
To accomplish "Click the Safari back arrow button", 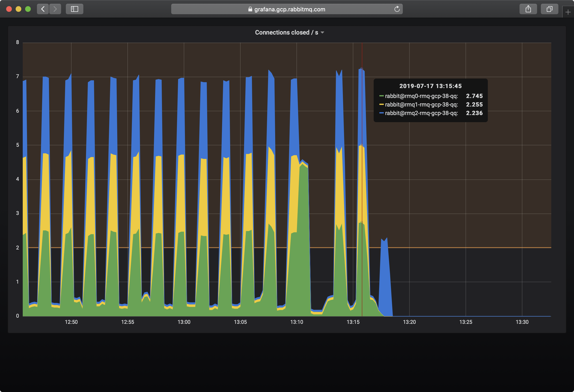I will [x=43, y=9].
